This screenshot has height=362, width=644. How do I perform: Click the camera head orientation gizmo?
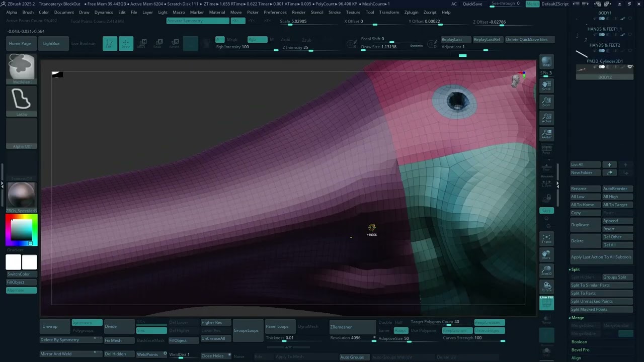[516, 80]
